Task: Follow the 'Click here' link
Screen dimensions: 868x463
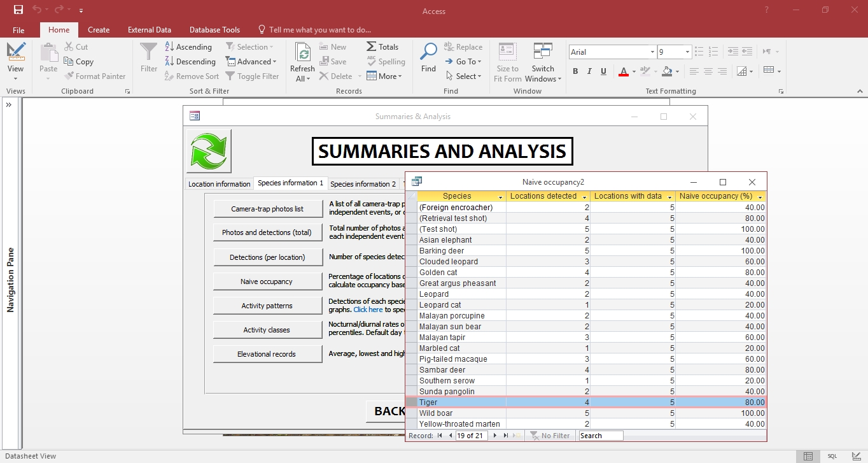Action: [x=368, y=310]
